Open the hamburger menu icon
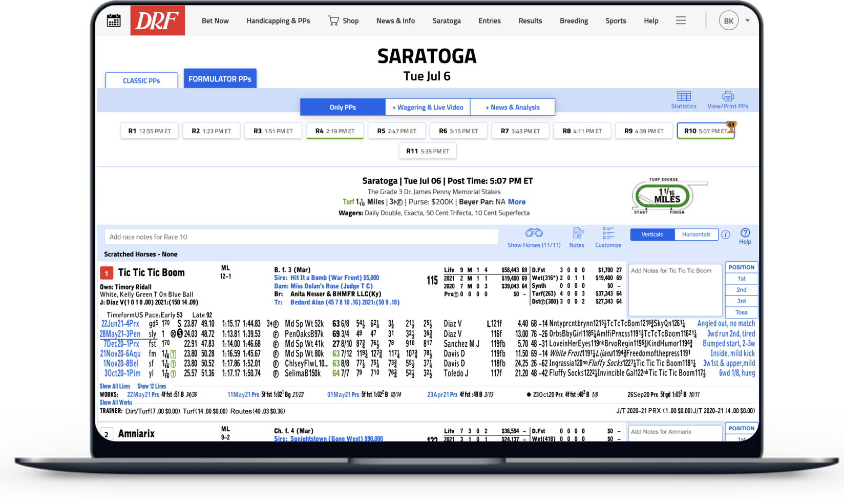 click(x=681, y=20)
